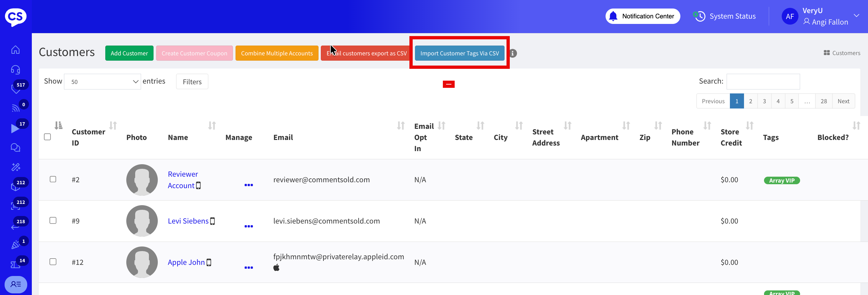Click the headset support icon in sidebar
The width and height of the screenshot is (868, 295).
(15, 70)
